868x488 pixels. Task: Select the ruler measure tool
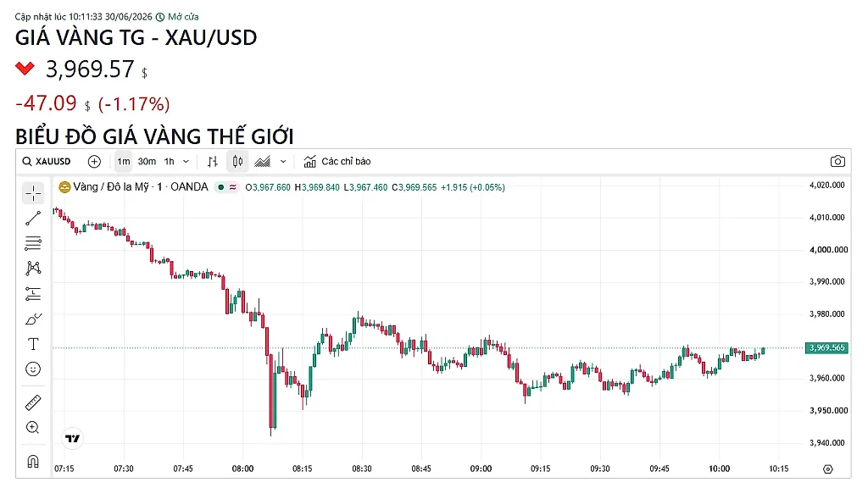point(33,402)
